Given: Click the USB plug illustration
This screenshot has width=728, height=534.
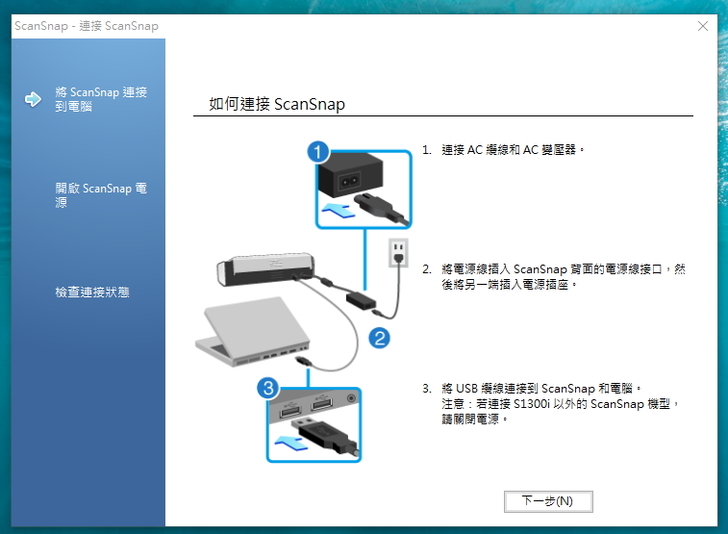Looking at the screenshot, I should (325, 435).
